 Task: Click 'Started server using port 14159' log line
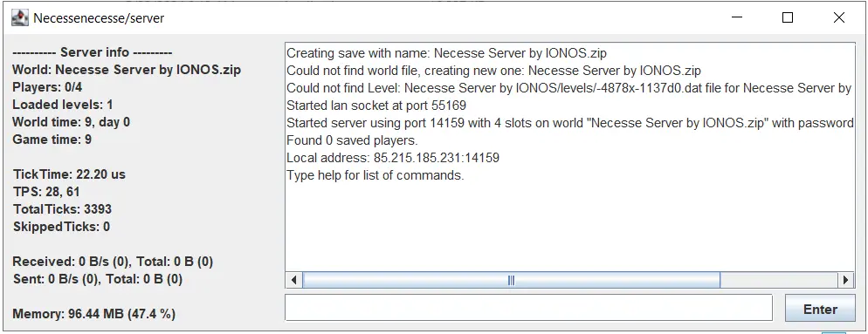pyautogui.click(x=569, y=123)
